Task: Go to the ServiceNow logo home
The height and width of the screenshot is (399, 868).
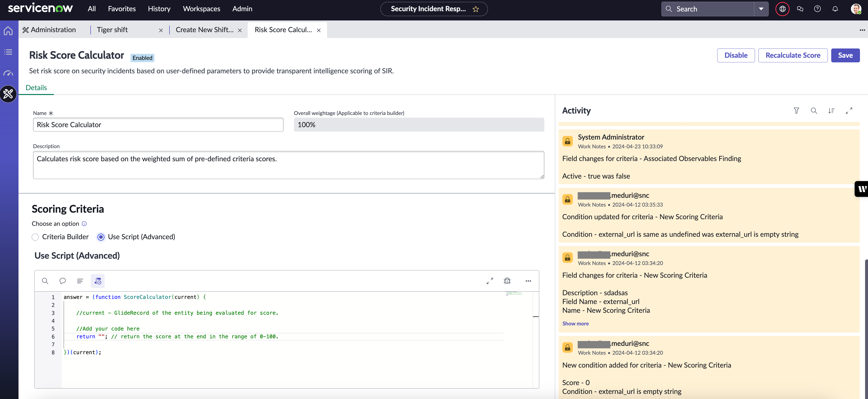Action: click(40, 8)
